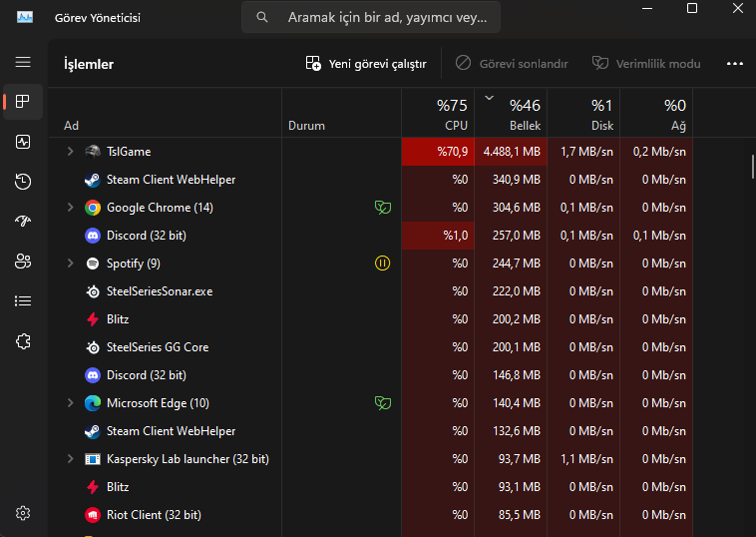Expand the Google Chrome process group
The image size is (756, 537).
pos(70,208)
